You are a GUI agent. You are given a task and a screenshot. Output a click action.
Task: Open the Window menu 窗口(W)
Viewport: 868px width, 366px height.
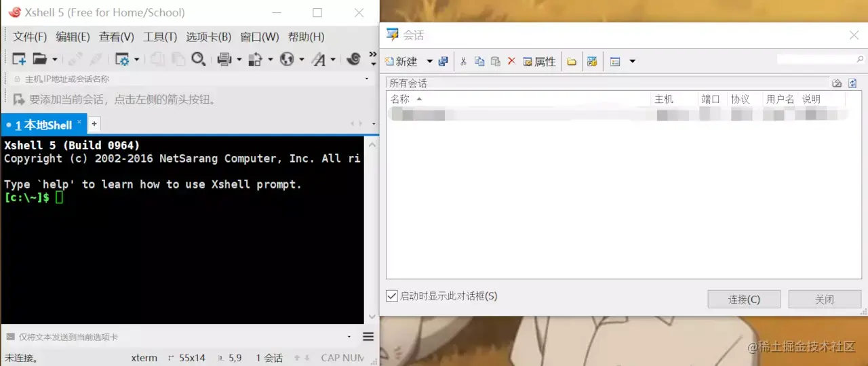[x=260, y=37]
